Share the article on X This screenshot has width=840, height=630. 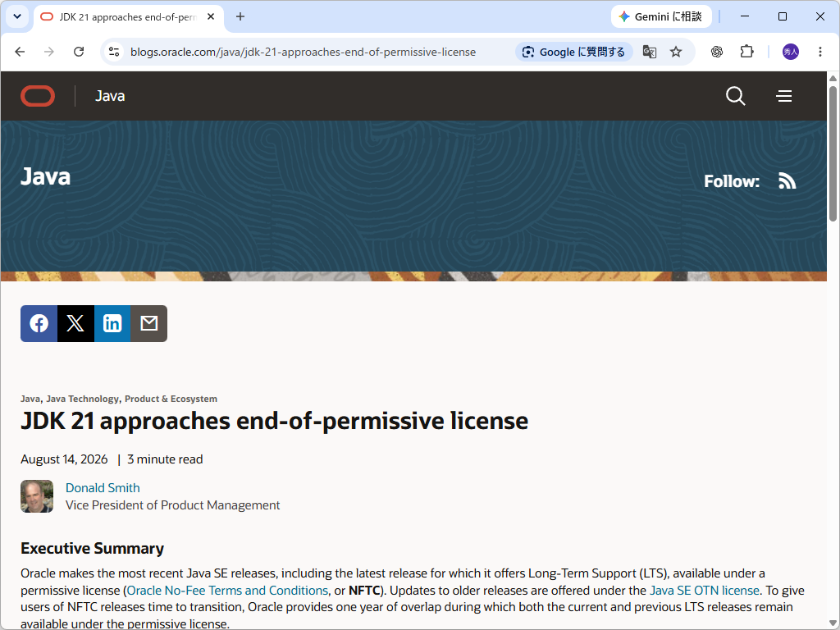[x=75, y=323]
